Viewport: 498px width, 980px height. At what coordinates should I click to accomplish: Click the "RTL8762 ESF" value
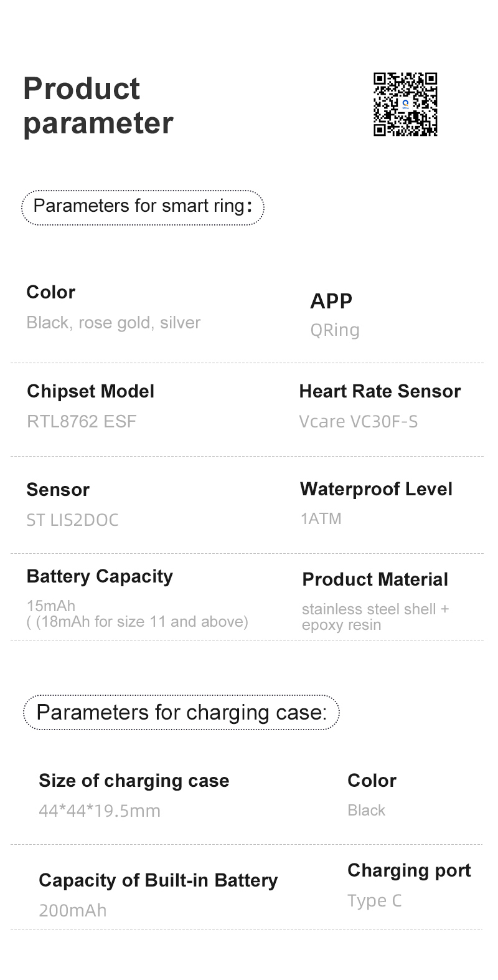pos(82,422)
